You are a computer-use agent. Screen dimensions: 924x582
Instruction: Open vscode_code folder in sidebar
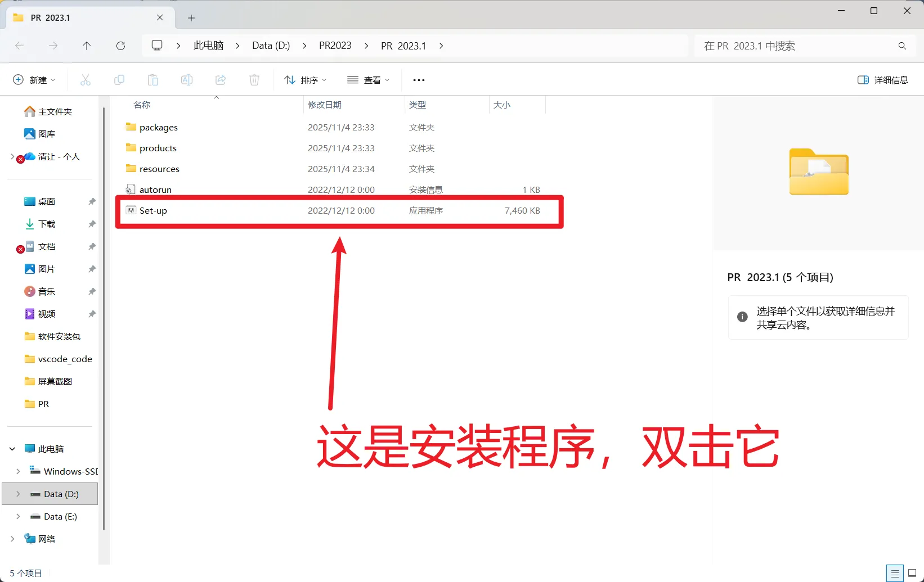pyautogui.click(x=59, y=359)
